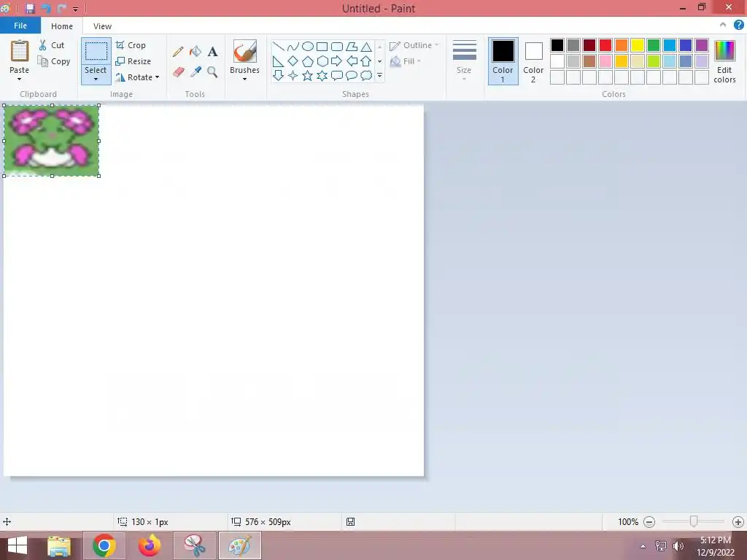Choose the Right triangle shape
The width and height of the screenshot is (747, 560).
point(279,61)
